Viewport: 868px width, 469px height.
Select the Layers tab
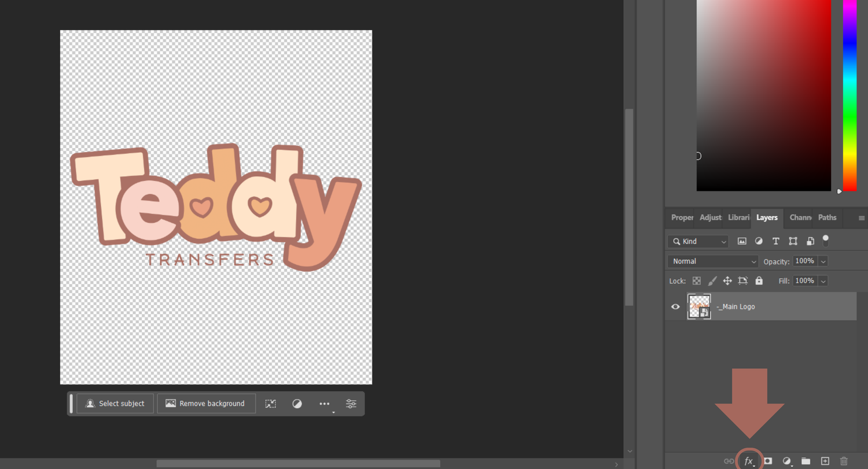pyautogui.click(x=767, y=217)
